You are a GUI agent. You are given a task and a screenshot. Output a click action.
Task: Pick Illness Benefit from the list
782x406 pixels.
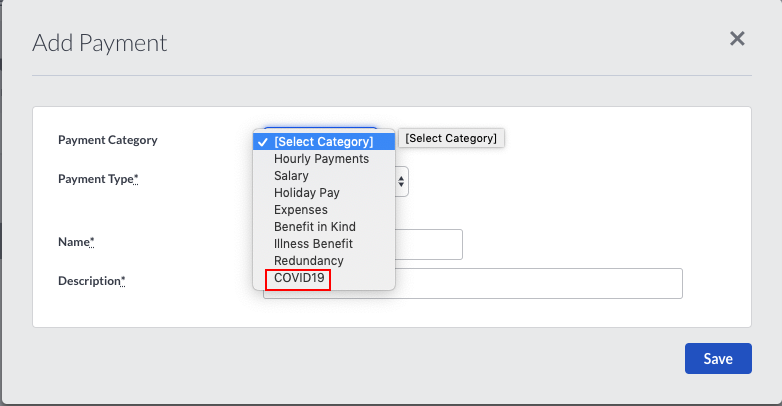tap(313, 244)
